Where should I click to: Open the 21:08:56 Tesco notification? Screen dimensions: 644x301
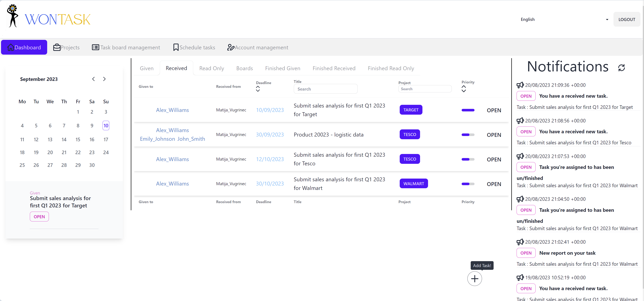pyautogui.click(x=526, y=132)
